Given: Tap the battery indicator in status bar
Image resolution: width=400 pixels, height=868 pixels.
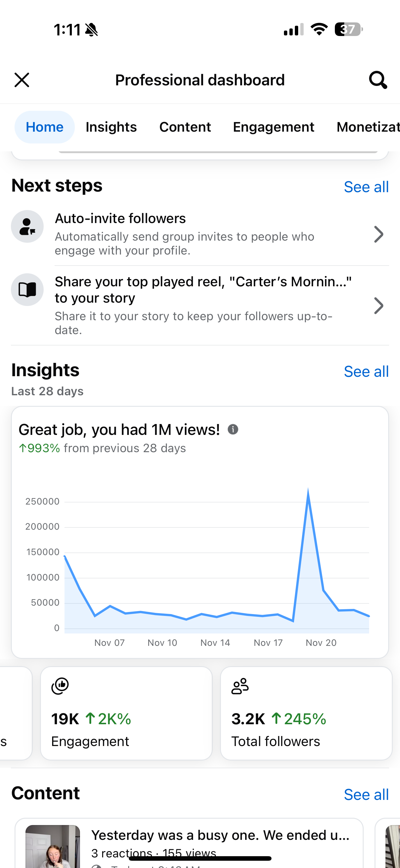Looking at the screenshot, I should tap(349, 29).
